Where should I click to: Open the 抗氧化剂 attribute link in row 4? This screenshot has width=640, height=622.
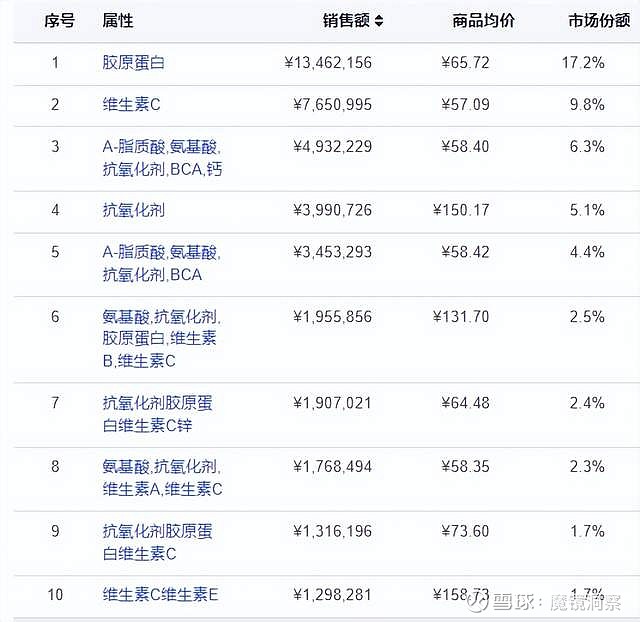point(133,210)
